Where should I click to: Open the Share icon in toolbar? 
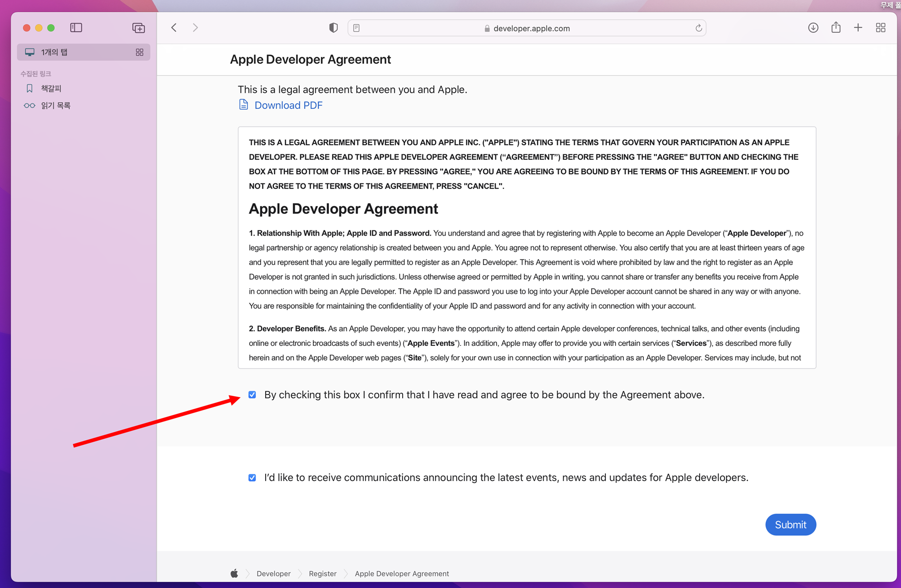click(836, 28)
